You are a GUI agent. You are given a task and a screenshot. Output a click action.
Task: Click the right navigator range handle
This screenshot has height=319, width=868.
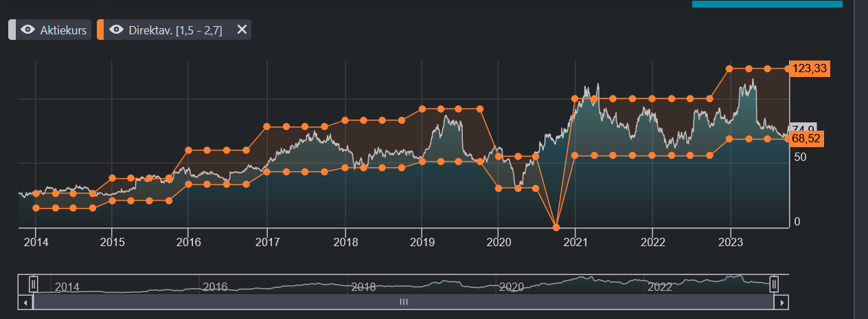[x=774, y=283]
